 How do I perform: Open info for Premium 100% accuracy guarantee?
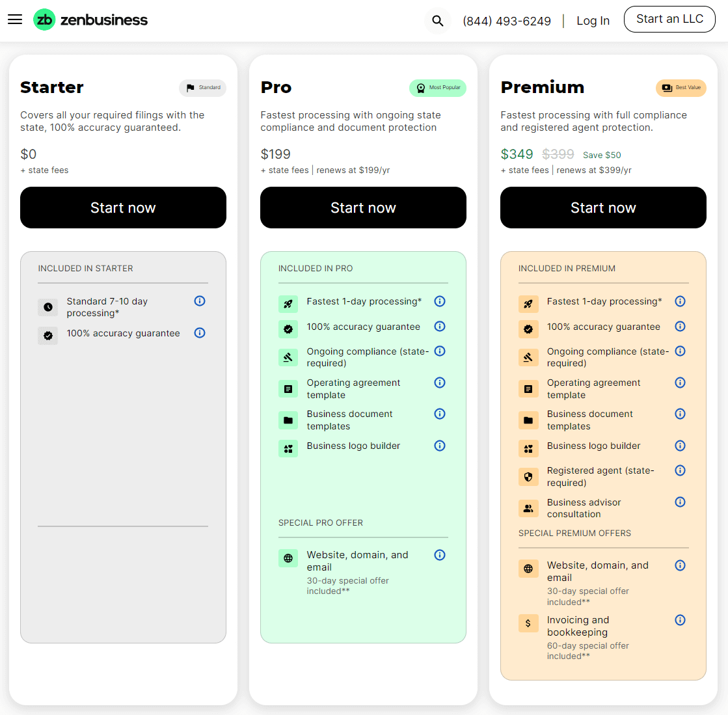tap(680, 327)
